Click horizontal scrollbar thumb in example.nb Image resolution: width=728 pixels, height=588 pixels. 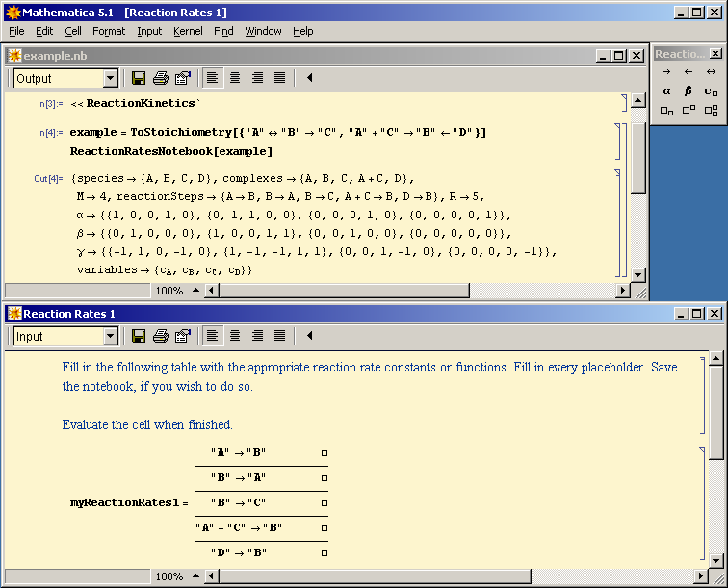344,291
